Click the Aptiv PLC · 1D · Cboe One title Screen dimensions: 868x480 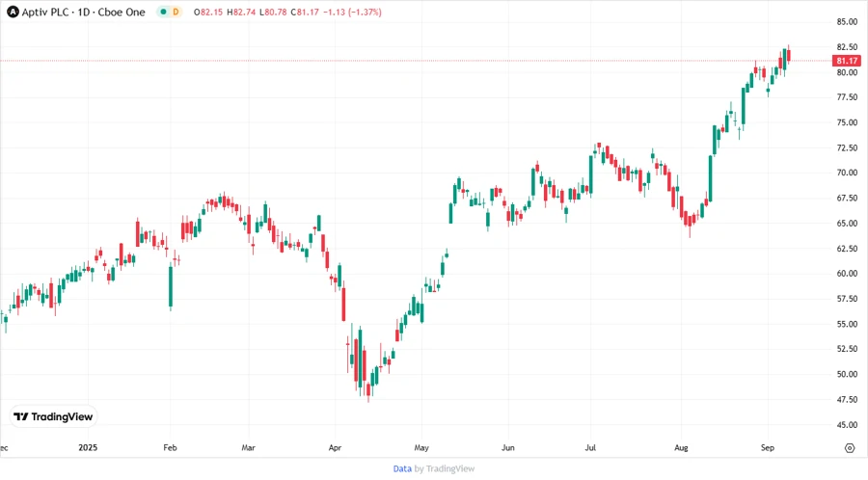[x=83, y=13]
